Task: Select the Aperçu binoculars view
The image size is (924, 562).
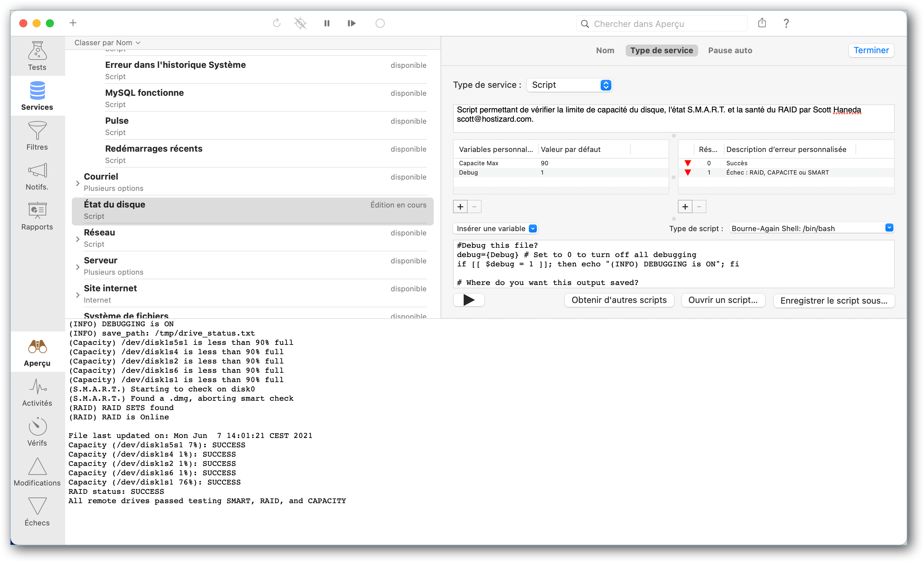Action: coord(37,352)
